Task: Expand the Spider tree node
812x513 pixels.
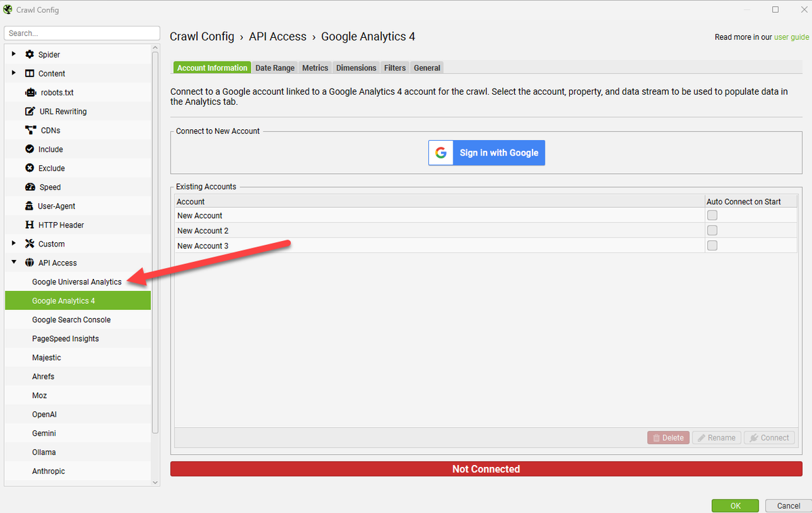Action: click(14, 54)
